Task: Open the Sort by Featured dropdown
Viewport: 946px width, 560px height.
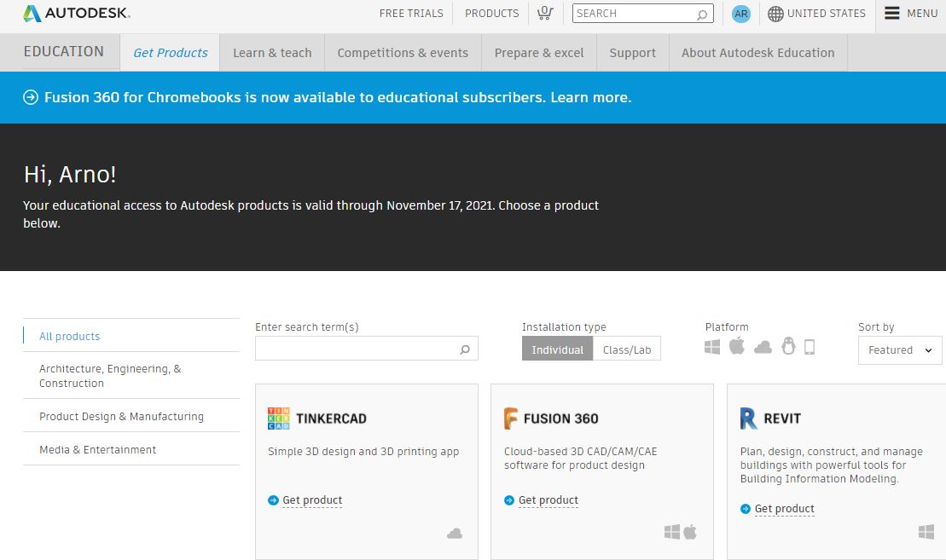Action: point(899,349)
